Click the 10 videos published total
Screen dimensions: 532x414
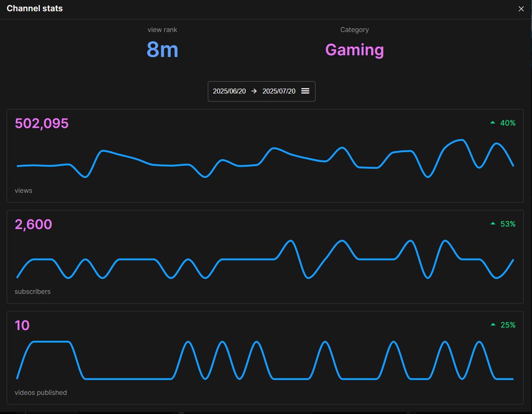point(22,325)
